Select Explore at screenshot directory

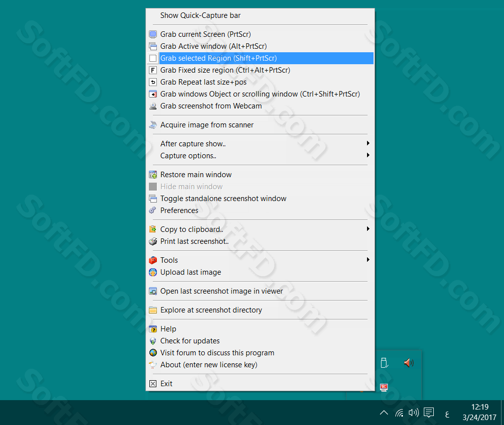pos(260,310)
